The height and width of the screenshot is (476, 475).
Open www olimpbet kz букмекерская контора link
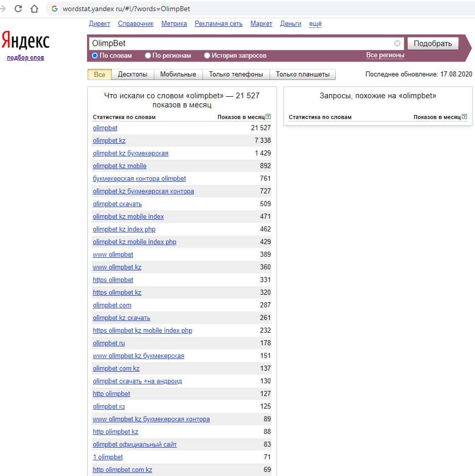pyautogui.click(x=151, y=419)
